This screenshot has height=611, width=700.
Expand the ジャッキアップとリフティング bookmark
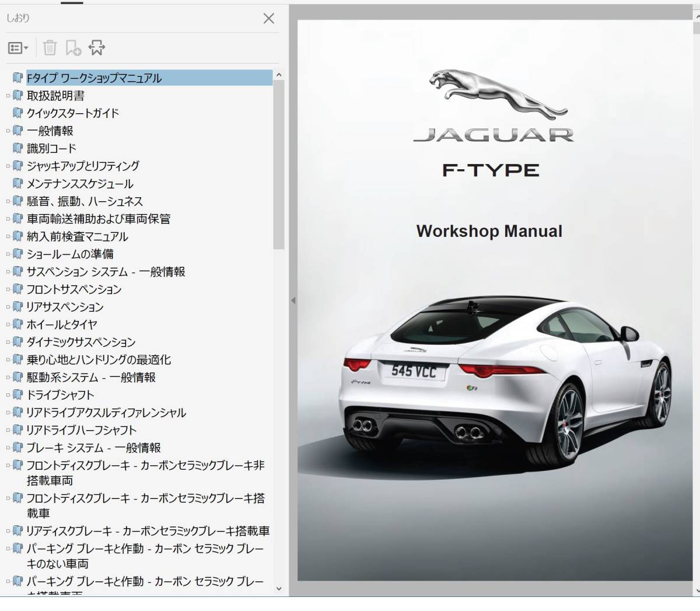[8, 166]
